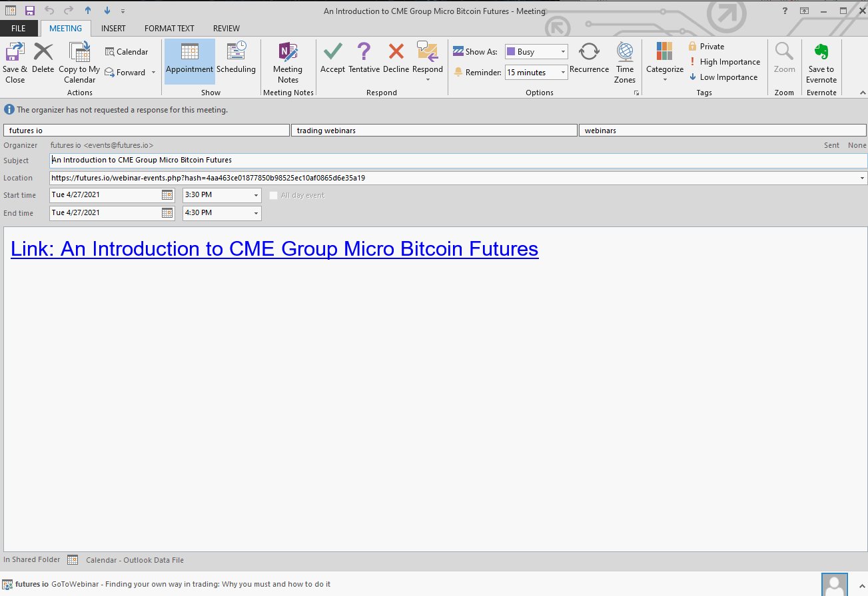This screenshot has height=596, width=868.
Task: Toggle the All day event checkbox
Action: [x=273, y=195]
